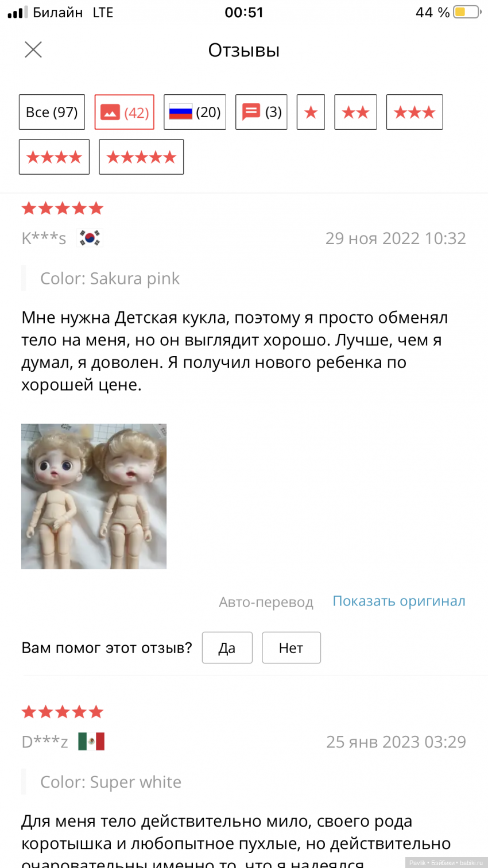Answer Да to helpful review question
Viewport: 488px width, 868px height.
[x=227, y=648]
